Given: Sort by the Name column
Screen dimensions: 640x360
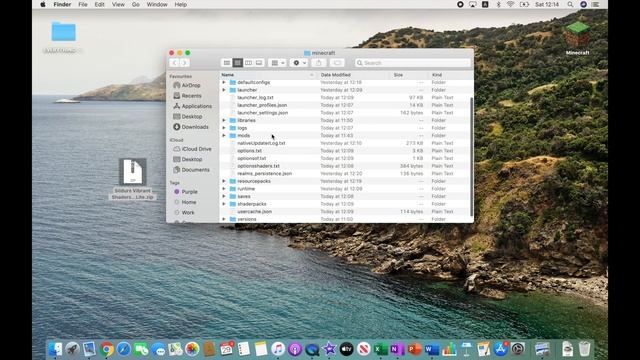Looking at the screenshot, I should coord(268,75).
